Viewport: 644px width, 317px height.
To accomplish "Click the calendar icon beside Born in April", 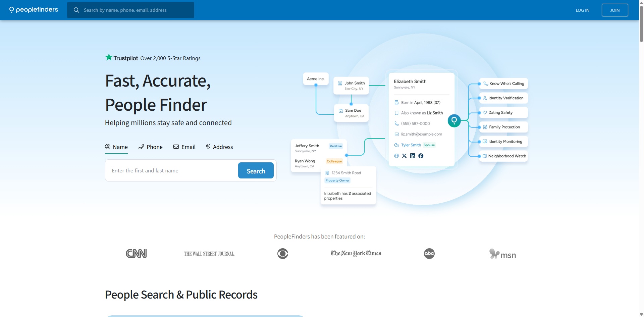I will [396, 102].
